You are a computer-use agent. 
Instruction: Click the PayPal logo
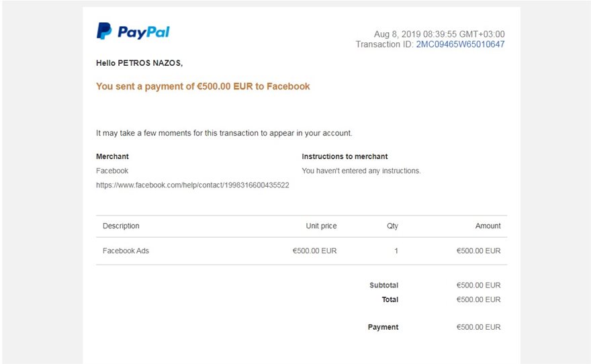point(133,32)
